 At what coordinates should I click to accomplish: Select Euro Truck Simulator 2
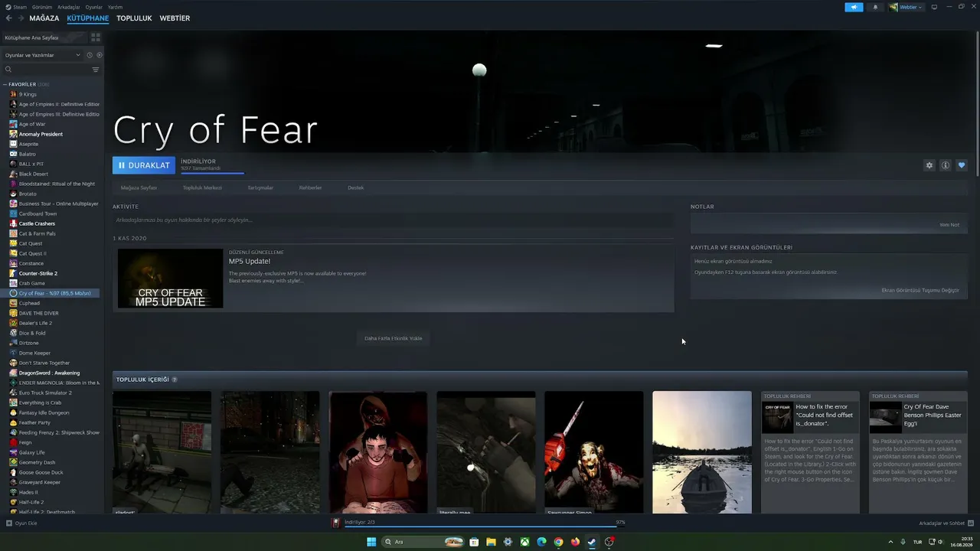tap(45, 393)
